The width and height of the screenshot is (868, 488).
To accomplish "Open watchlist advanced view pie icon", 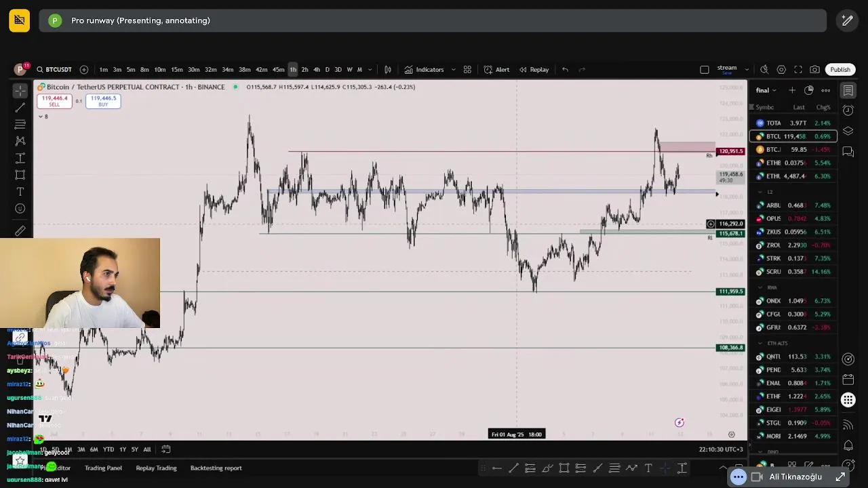I will (x=809, y=90).
